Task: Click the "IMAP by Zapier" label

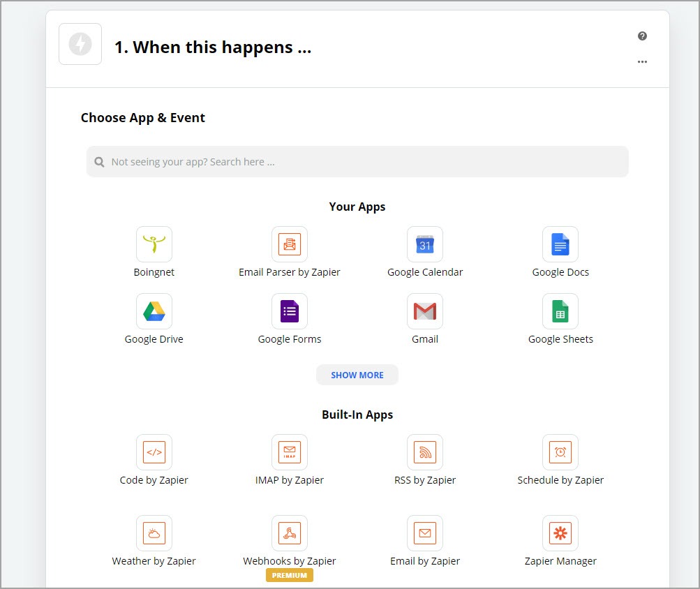Action: (x=290, y=480)
